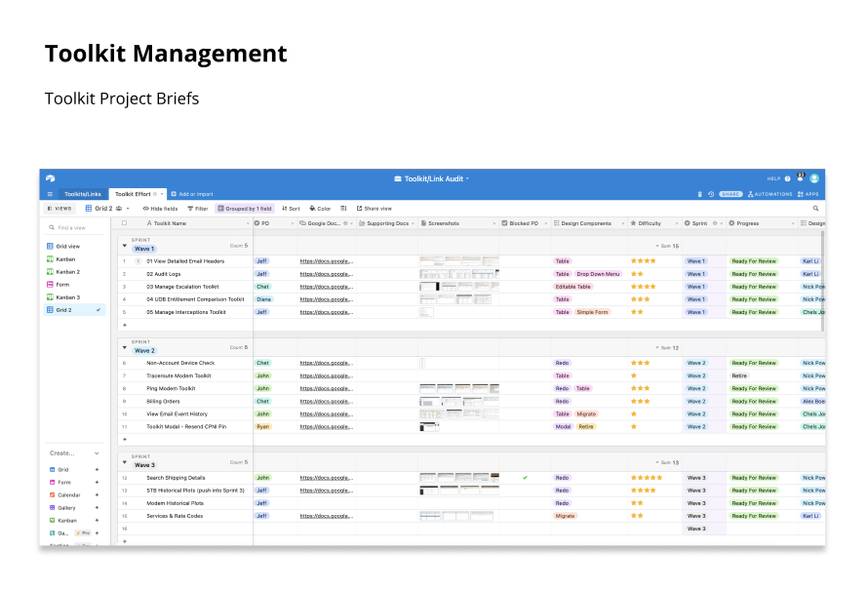
Task: Collapse the Create section chevron
Action: point(97,453)
